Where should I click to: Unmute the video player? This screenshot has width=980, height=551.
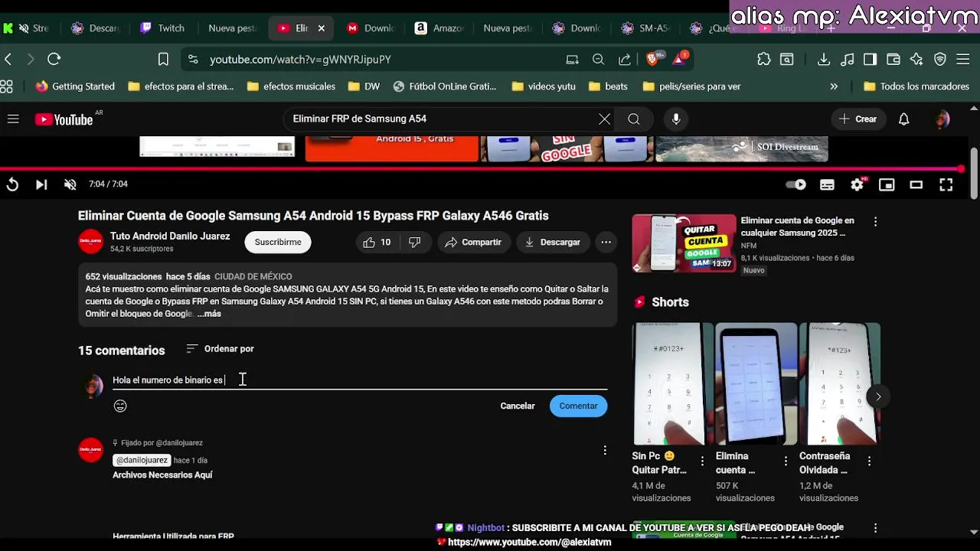click(x=70, y=184)
